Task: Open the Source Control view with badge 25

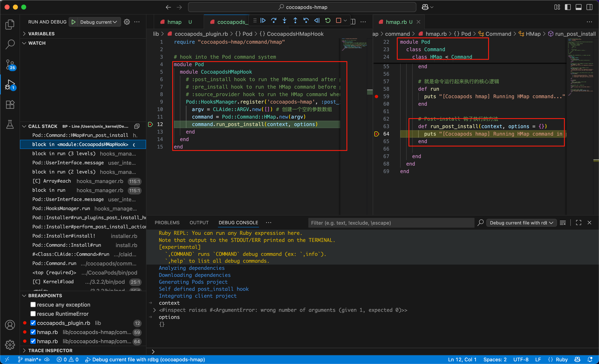Action: coord(10,65)
